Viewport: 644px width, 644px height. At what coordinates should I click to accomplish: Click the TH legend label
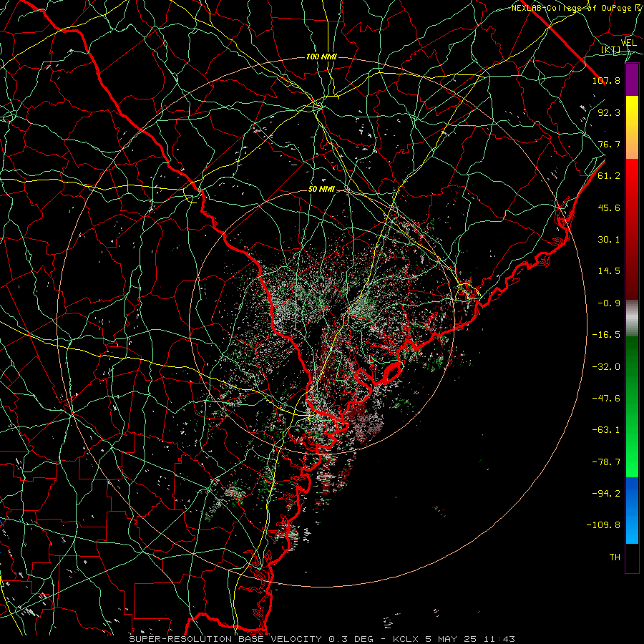click(x=615, y=557)
